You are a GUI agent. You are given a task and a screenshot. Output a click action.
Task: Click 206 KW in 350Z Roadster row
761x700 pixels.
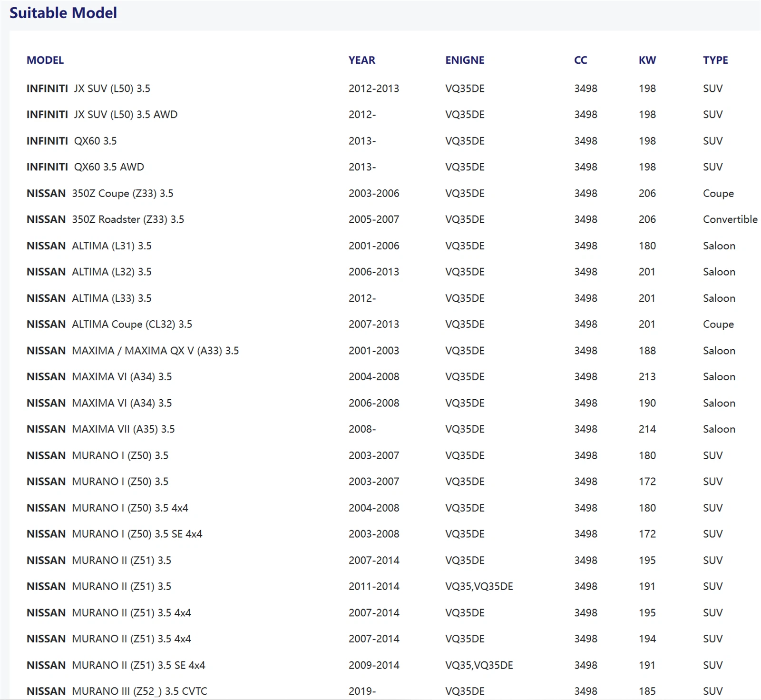click(647, 219)
